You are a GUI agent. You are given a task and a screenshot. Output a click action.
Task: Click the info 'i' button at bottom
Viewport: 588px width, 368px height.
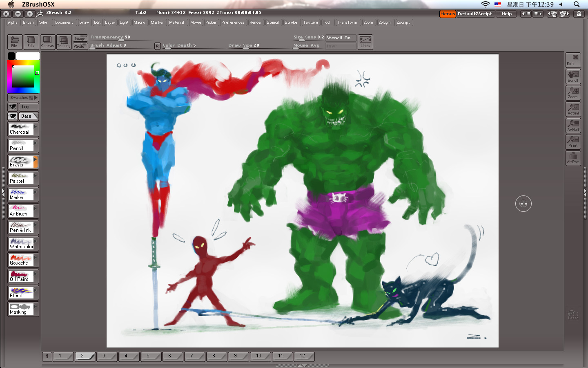pyautogui.click(x=47, y=356)
